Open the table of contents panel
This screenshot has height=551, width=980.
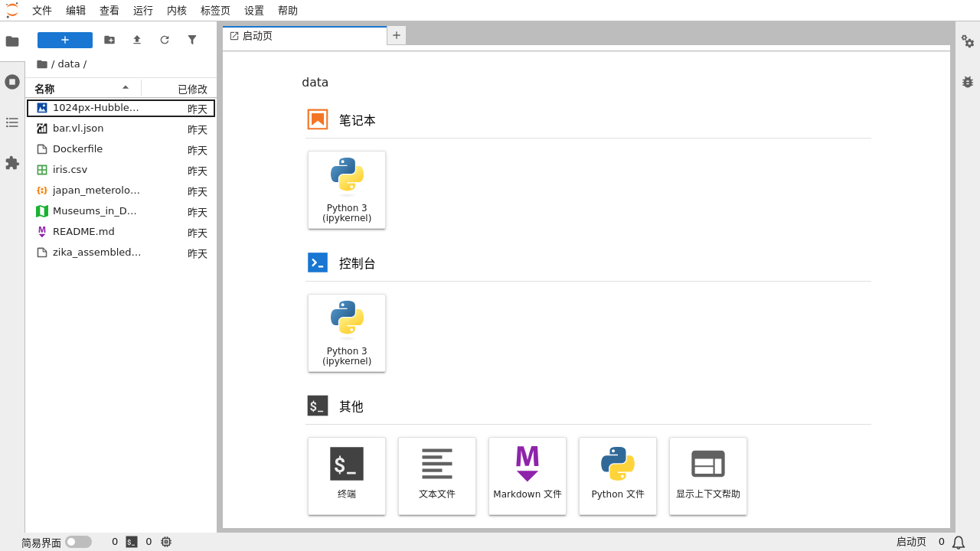click(x=12, y=122)
